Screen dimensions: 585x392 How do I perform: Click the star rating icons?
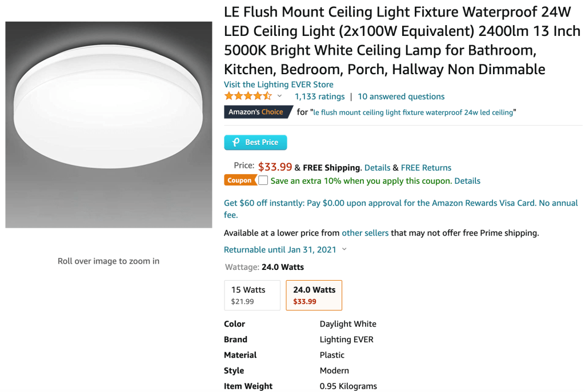248,96
